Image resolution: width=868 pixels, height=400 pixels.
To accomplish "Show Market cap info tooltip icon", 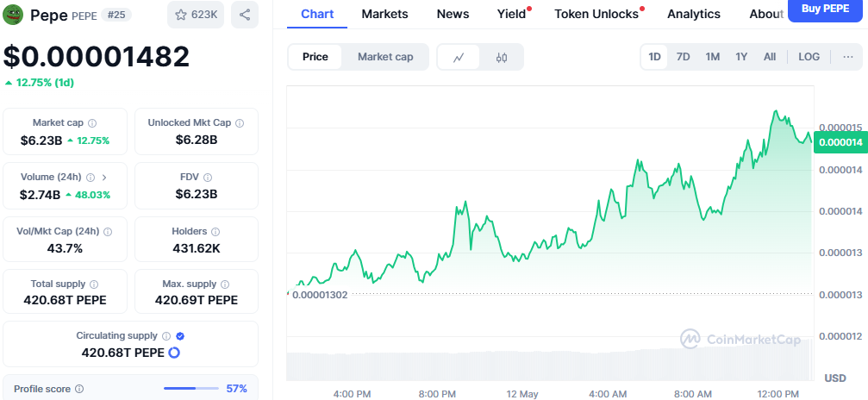I will [x=92, y=123].
